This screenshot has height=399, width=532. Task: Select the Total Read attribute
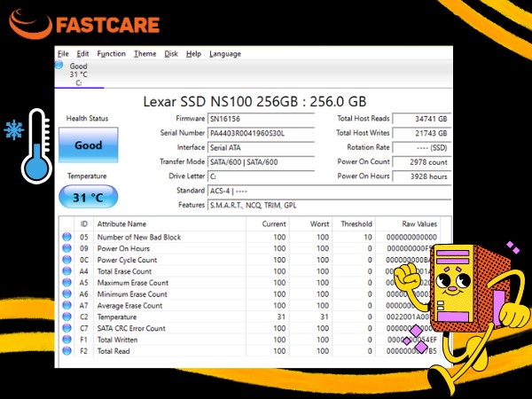point(113,351)
